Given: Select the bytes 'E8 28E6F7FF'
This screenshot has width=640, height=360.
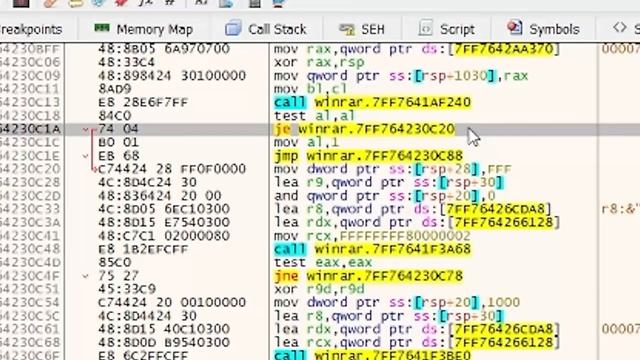Looking at the screenshot, I should pyautogui.click(x=143, y=102).
